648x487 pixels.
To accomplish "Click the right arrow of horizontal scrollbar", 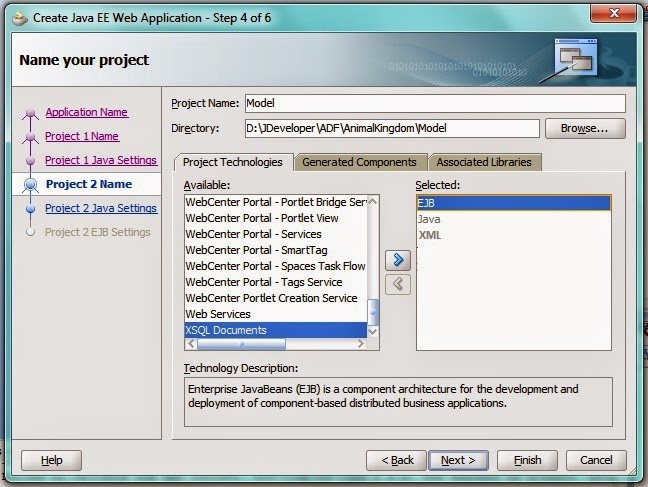I will pos(360,344).
